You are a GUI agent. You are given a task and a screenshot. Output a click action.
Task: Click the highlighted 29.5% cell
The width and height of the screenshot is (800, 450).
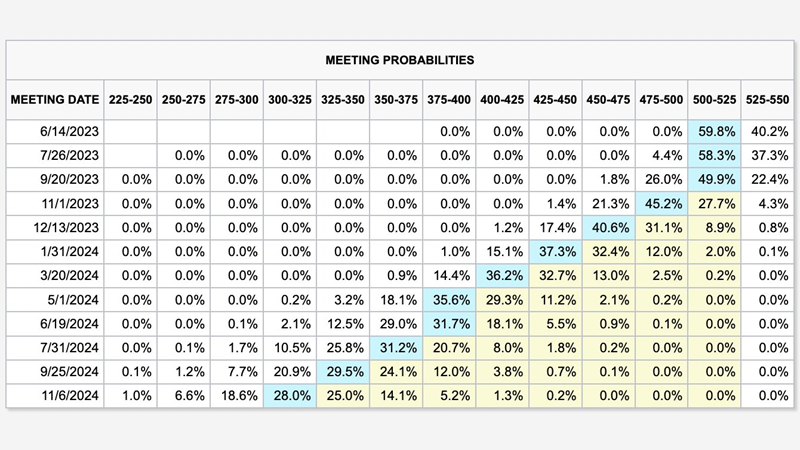point(343,372)
